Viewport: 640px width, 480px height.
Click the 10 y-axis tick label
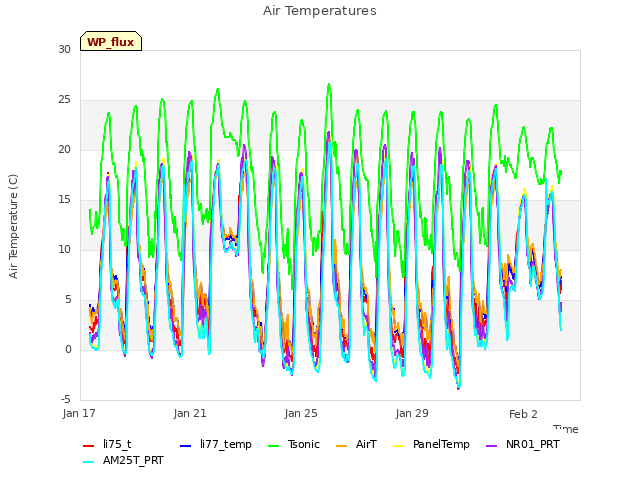pyautogui.click(x=64, y=249)
